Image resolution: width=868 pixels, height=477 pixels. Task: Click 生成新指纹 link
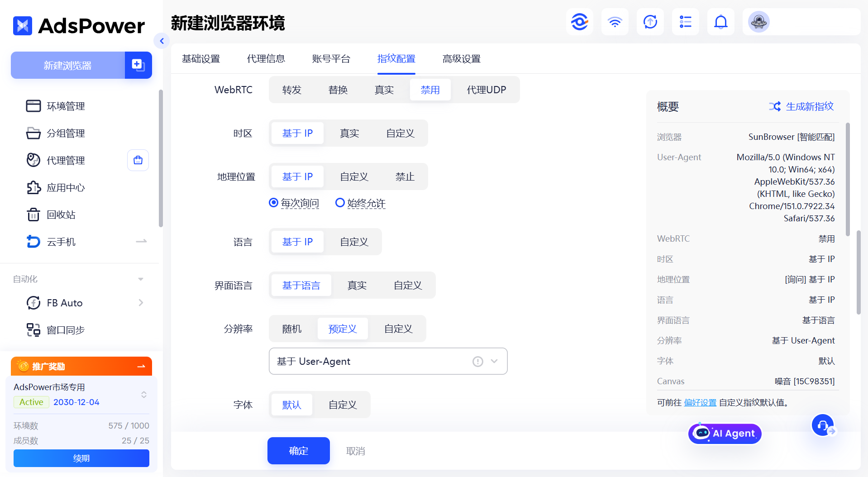pyautogui.click(x=810, y=106)
